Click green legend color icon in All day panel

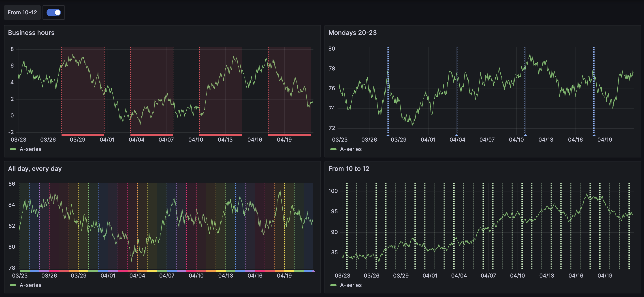pos(13,285)
